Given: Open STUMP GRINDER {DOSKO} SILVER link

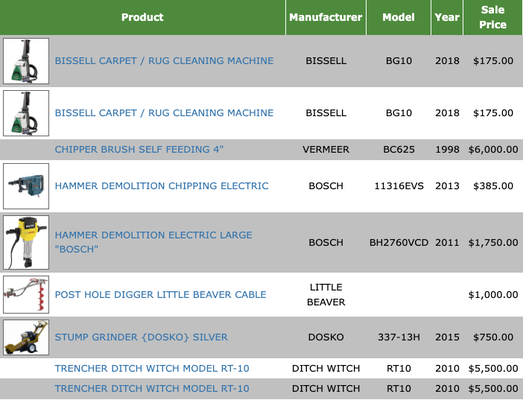Looking at the screenshot, I should tap(141, 337).
